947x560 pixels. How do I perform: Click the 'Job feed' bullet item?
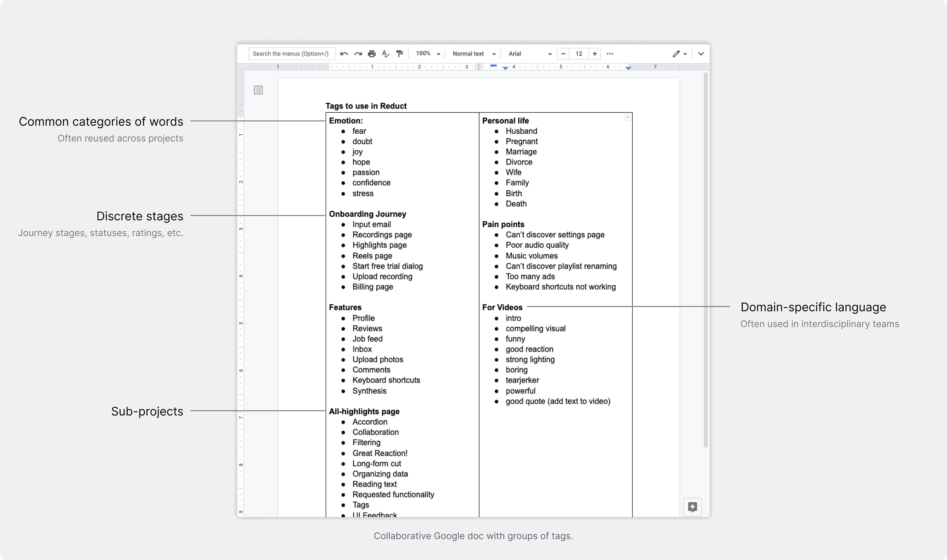click(x=367, y=339)
